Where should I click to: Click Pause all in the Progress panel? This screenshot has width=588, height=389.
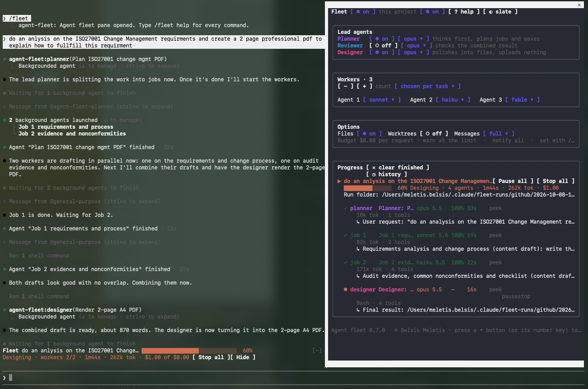(x=514, y=181)
